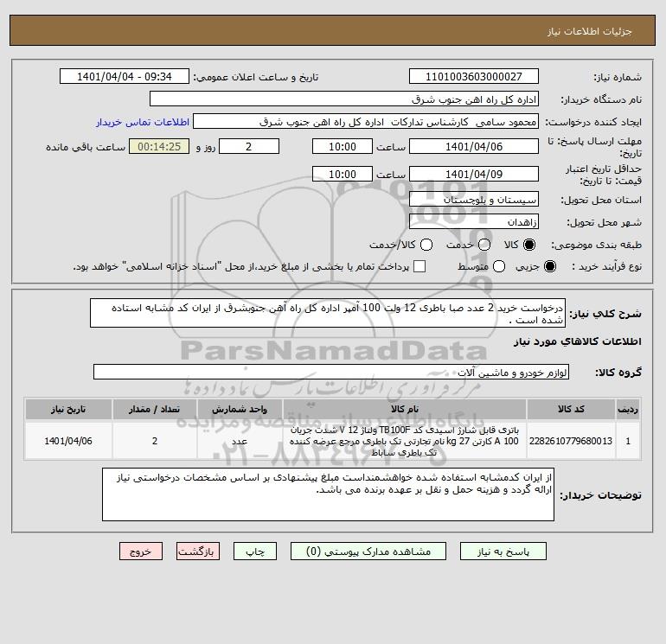Viewport: 666px width, 644px height.
Task: Click the چاپ print button
Action: (255, 552)
